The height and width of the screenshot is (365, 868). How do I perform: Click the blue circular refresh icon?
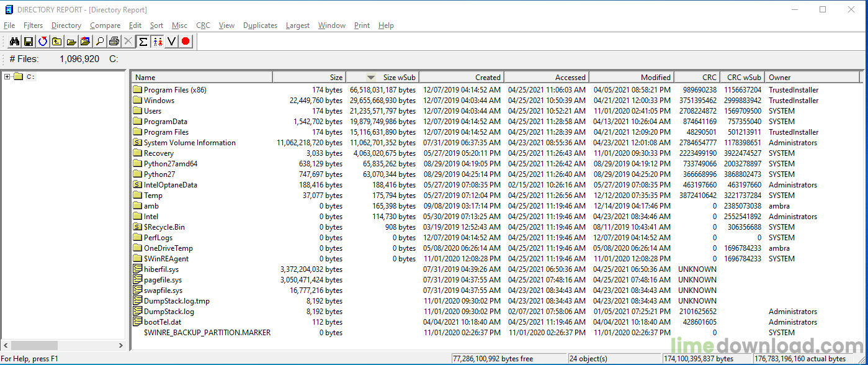coord(43,42)
